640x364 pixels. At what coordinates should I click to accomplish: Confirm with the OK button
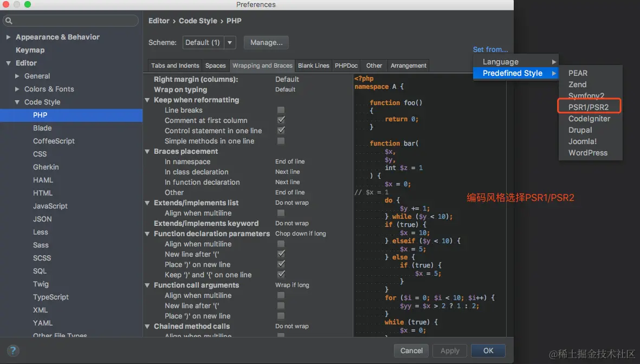(488, 350)
